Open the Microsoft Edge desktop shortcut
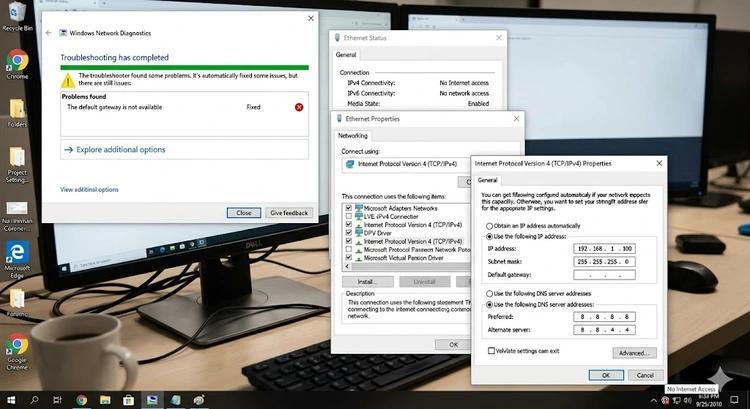The width and height of the screenshot is (750, 409). pyautogui.click(x=17, y=260)
